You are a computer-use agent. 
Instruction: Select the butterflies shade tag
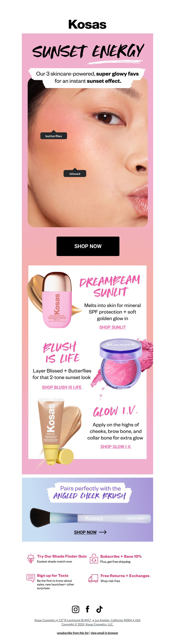(54, 135)
